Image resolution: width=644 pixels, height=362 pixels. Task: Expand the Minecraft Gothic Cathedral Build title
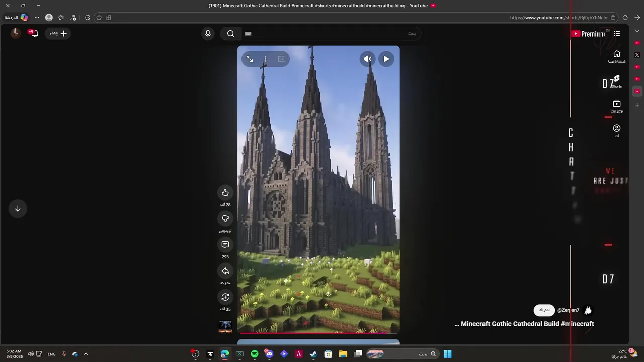(524, 324)
